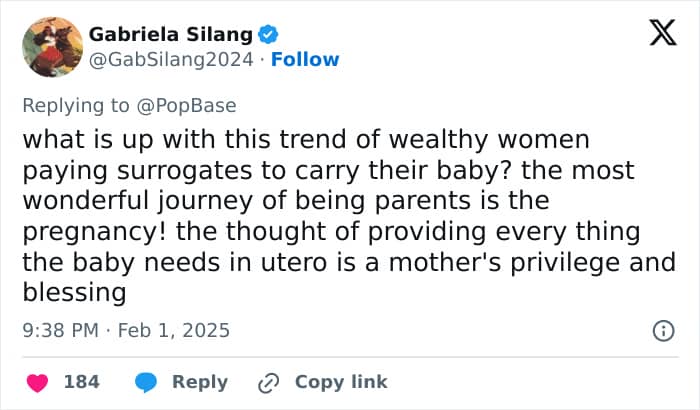700x410 pixels.
Task: Open Gabriela Silang's profile picture
Action: pyautogui.click(x=51, y=47)
